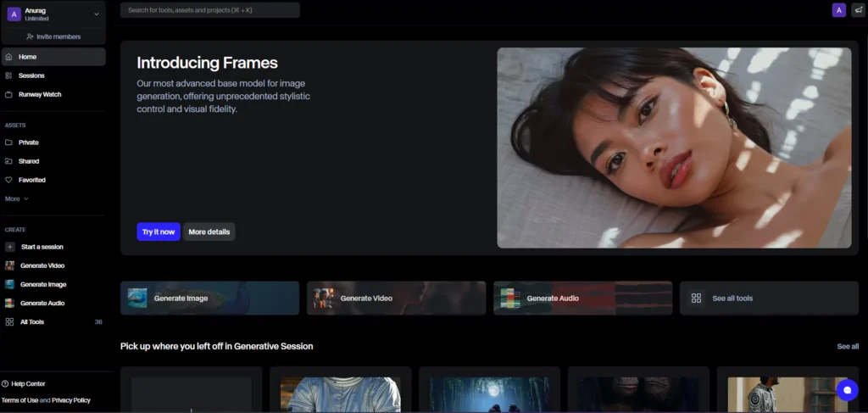Open Sessions from the sidebar
The height and width of the screenshot is (413, 868).
click(x=31, y=75)
